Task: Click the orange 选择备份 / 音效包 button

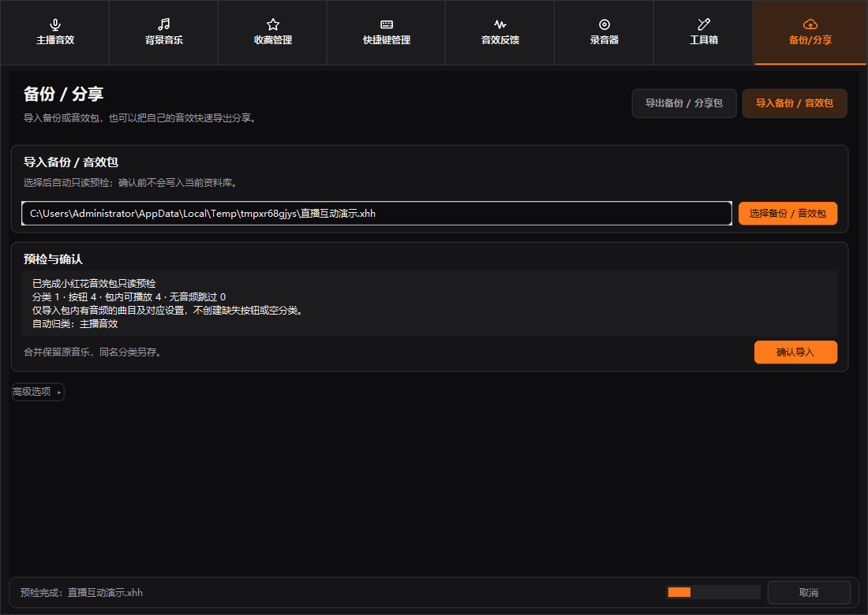Action: [788, 214]
